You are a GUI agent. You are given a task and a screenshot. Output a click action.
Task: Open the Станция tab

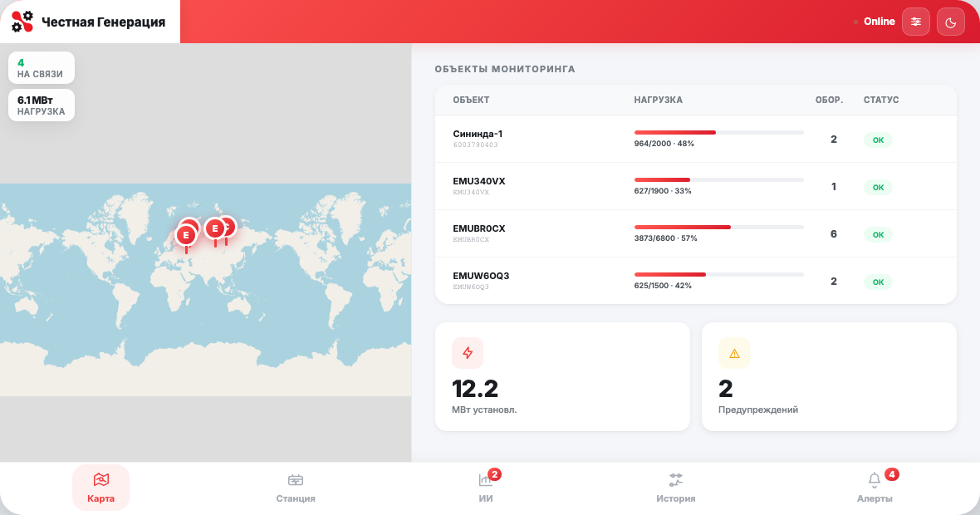(x=296, y=488)
